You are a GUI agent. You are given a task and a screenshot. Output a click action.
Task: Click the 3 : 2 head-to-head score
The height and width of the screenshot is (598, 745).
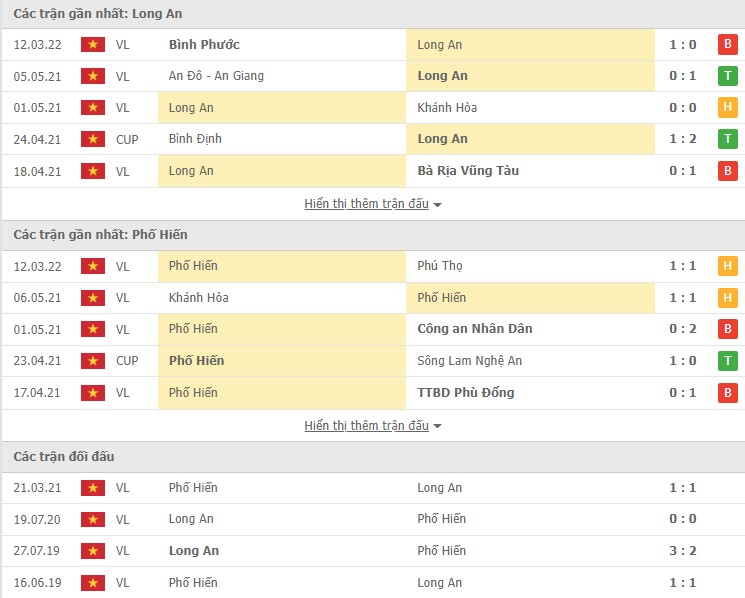pyautogui.click(x=682, y=551)
